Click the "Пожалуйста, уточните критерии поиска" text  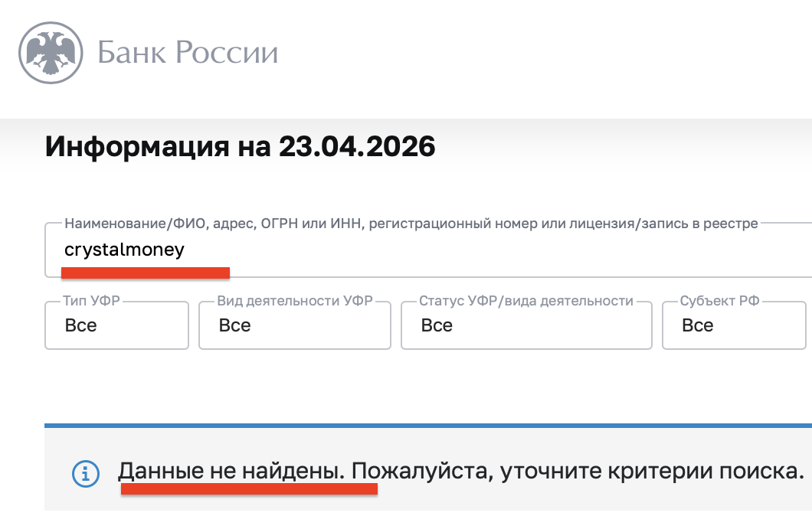[x=578, y=471]
